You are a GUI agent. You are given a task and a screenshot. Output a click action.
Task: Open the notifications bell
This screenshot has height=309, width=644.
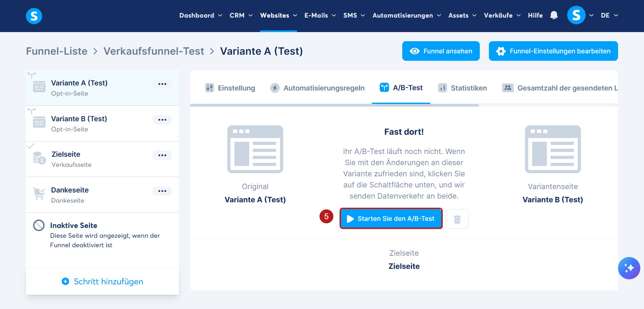(x=554, y=15)
